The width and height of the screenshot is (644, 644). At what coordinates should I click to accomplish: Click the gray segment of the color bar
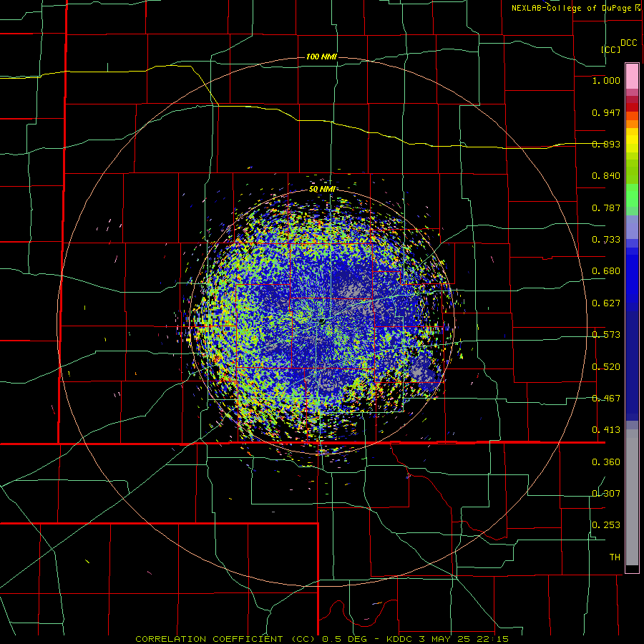point(632,497)
